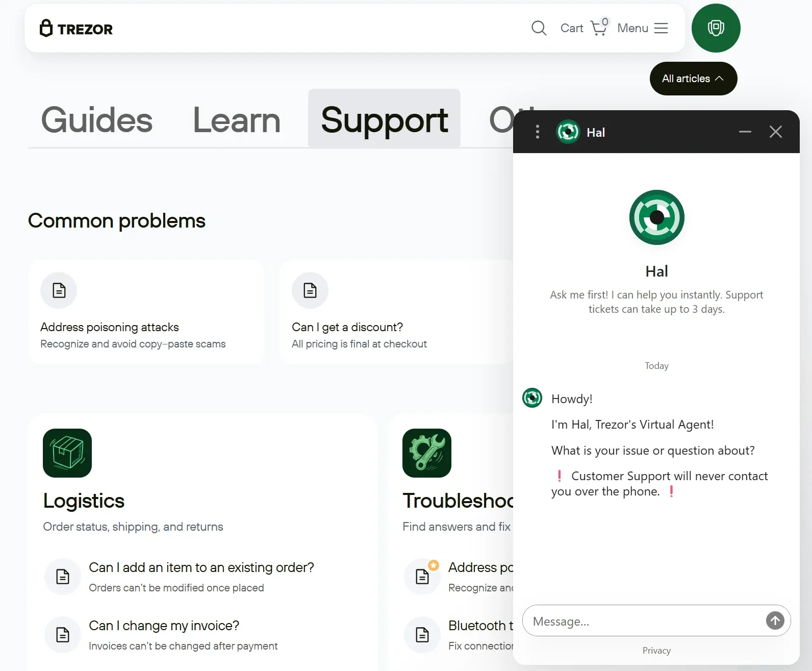
Task: Open the Troubleshooting wrench and gear icon
Action: click(427, 453)
